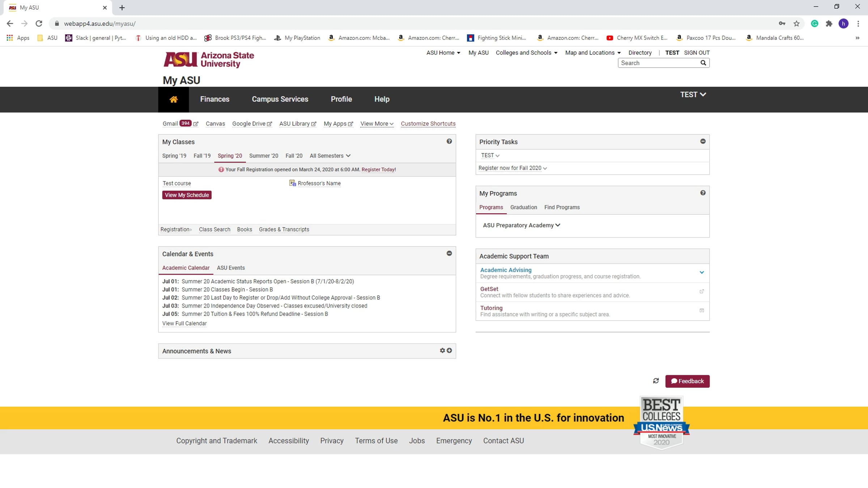Reload the page in browser toolbar
The width and height of the screenshot is (868, 488).
tap(39, 23)
